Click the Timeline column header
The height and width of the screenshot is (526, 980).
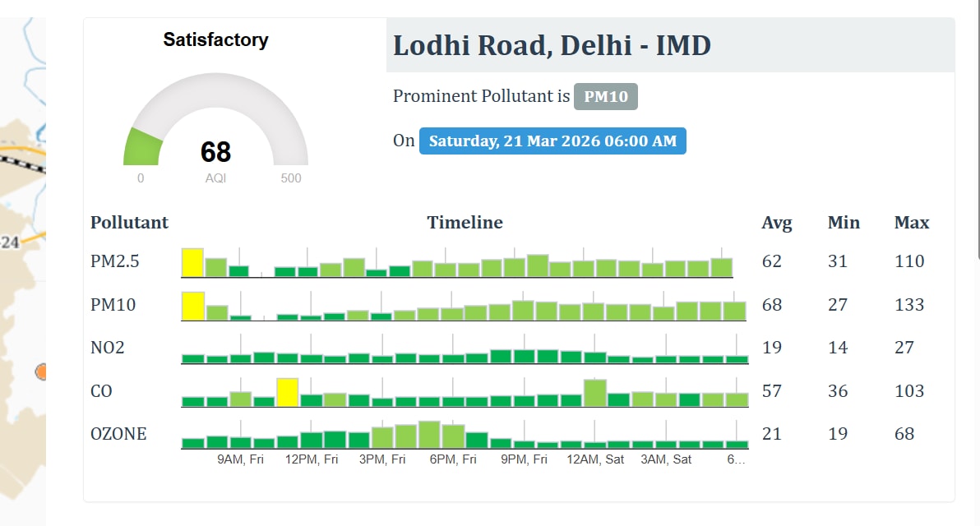coord(465,223)
